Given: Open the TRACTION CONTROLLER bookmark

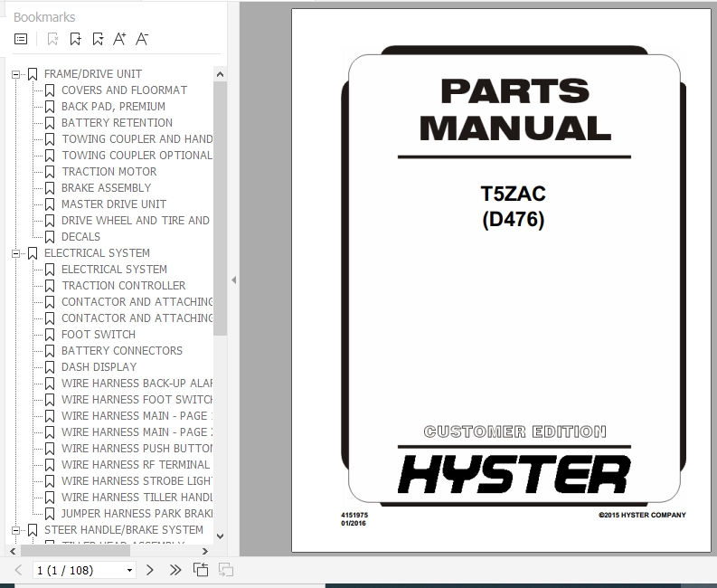Looking at the screenshot, I should (124, 286).
